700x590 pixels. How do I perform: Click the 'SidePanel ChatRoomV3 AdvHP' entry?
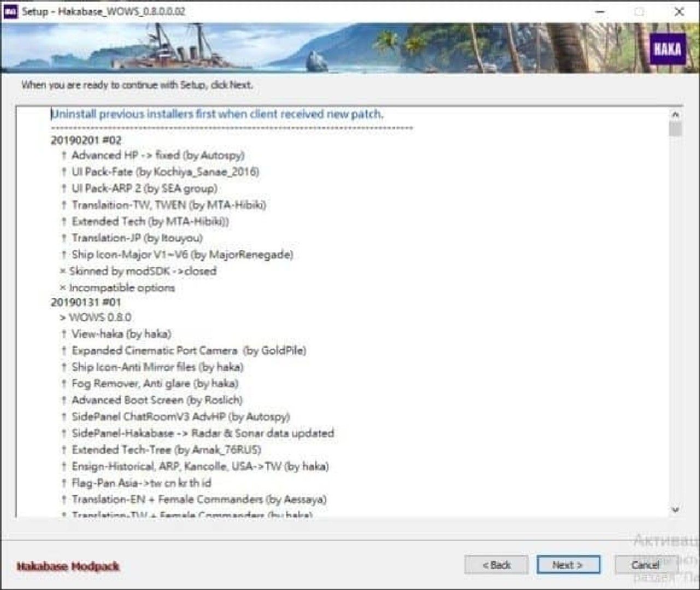175,416
